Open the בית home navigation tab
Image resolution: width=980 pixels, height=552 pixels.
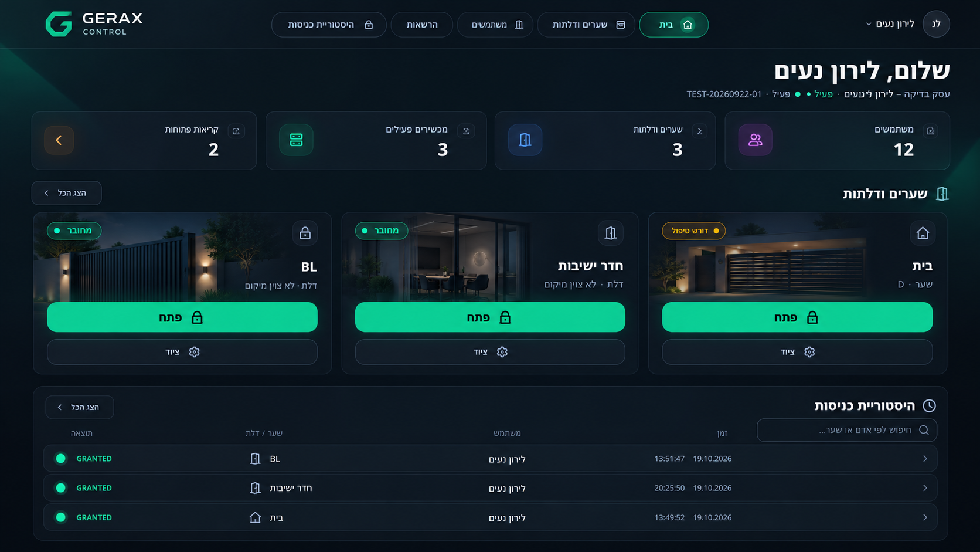point(673,25)
